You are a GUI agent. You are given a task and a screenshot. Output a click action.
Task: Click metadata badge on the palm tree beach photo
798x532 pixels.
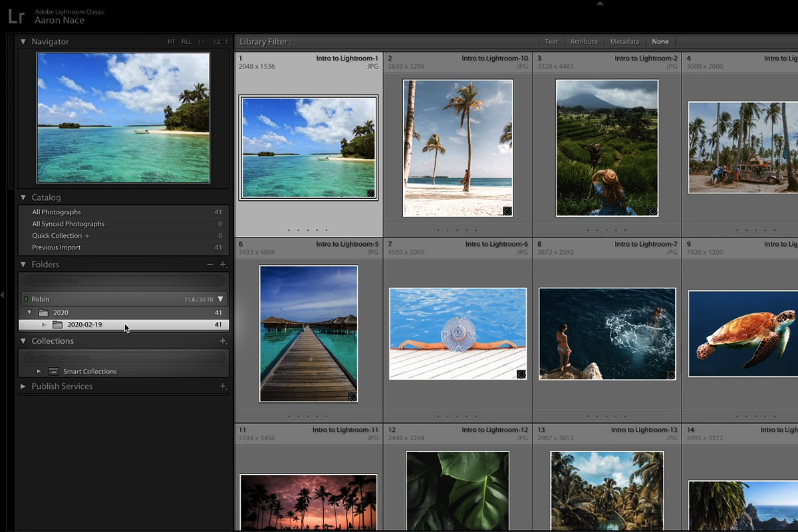click(507, 211)
